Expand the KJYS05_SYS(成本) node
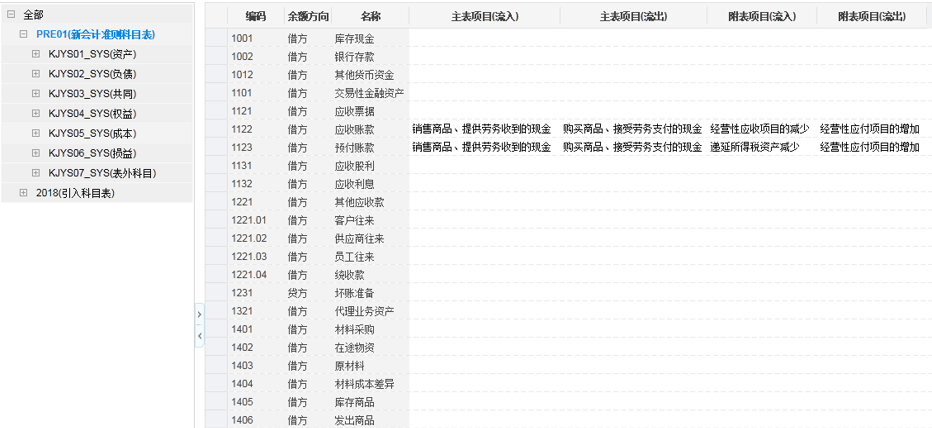The image size is (932, 428). (x=36, y=133)
